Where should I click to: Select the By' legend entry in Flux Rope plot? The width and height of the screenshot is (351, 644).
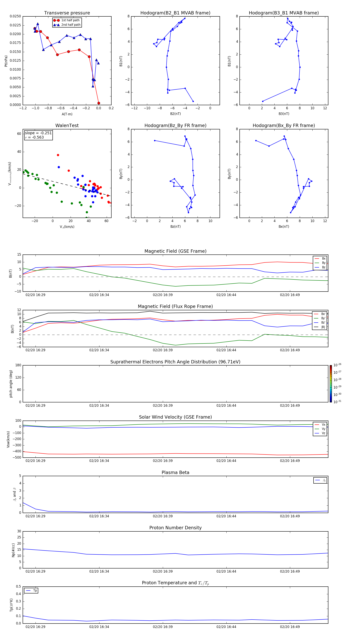[320, 318]
